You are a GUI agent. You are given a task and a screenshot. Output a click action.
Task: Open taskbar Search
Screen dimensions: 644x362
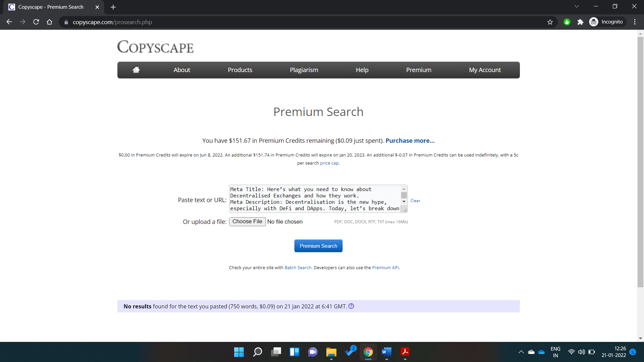[258, 352]
